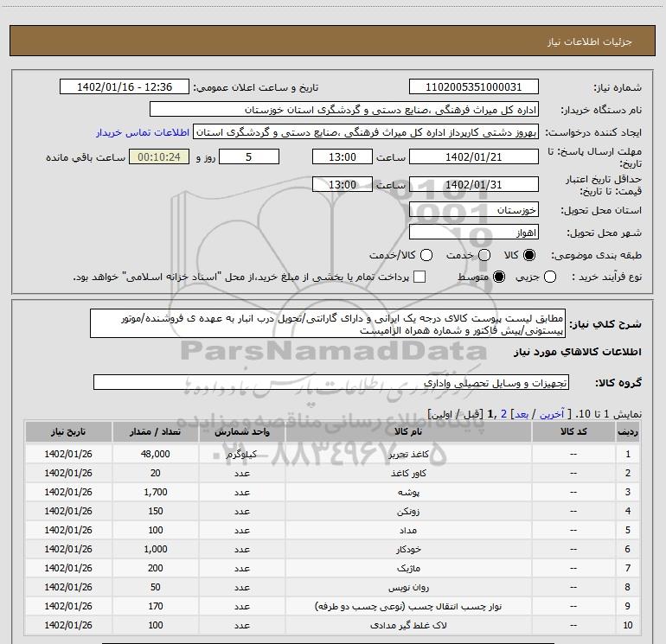Click the goods group field تجهیزات و وسایل تحصیلی واداری
666x644 pixels.
coord(331,382)
